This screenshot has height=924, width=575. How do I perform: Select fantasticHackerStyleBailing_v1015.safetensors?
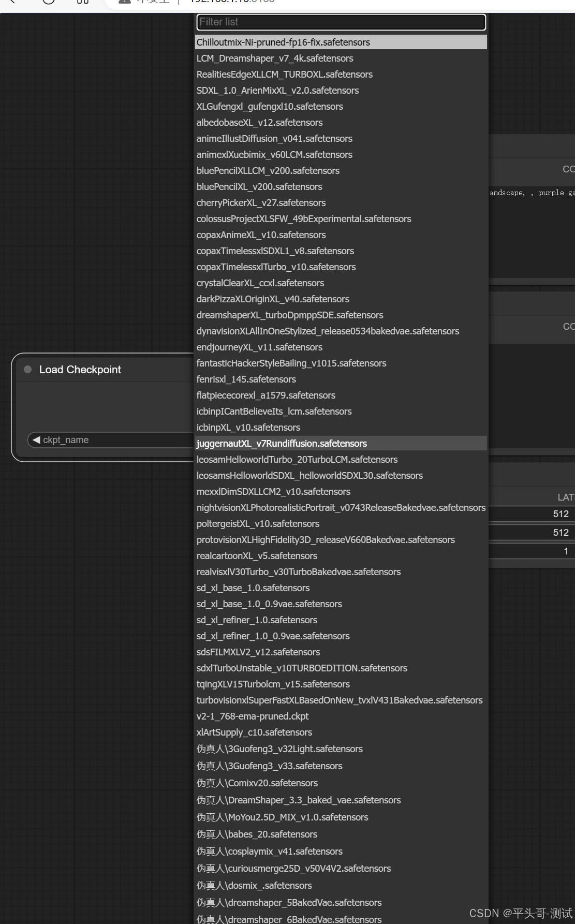point(341,363)
